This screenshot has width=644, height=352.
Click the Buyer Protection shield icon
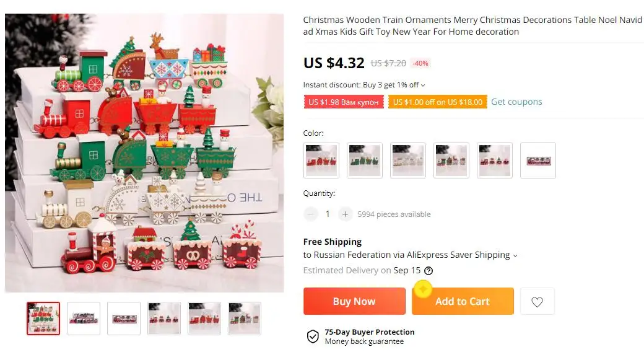coord(313,337)
